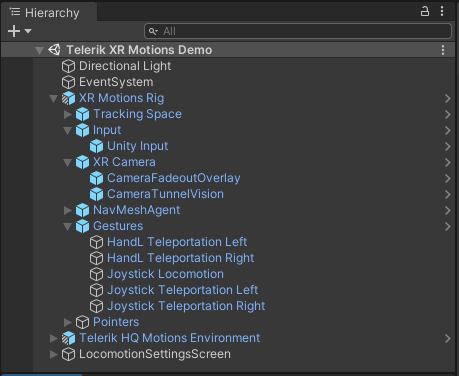Screen dimensions: 459x376
Task: Click the Pointers cube icon
Action: (x=82, y=322)
